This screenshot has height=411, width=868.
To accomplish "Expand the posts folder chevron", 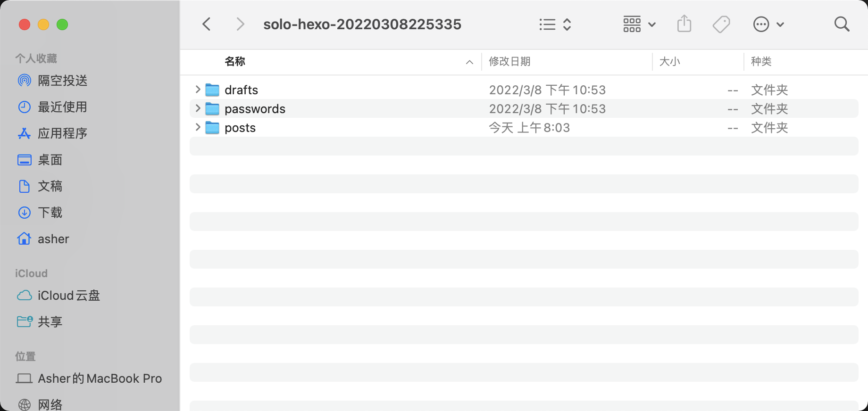I will click(x=198, y=127).
